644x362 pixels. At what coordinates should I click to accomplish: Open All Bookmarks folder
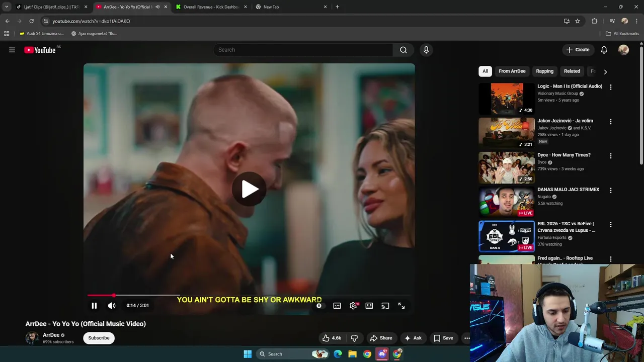pos(622,34)
